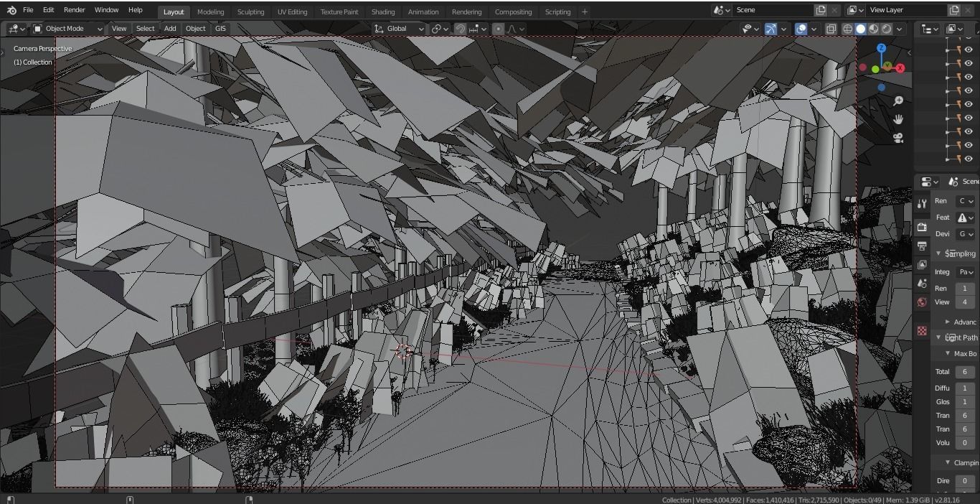The height and width of the screenshot is (504, 980).
Task: Click the pan view hand icon
Action: coord(897,119)
